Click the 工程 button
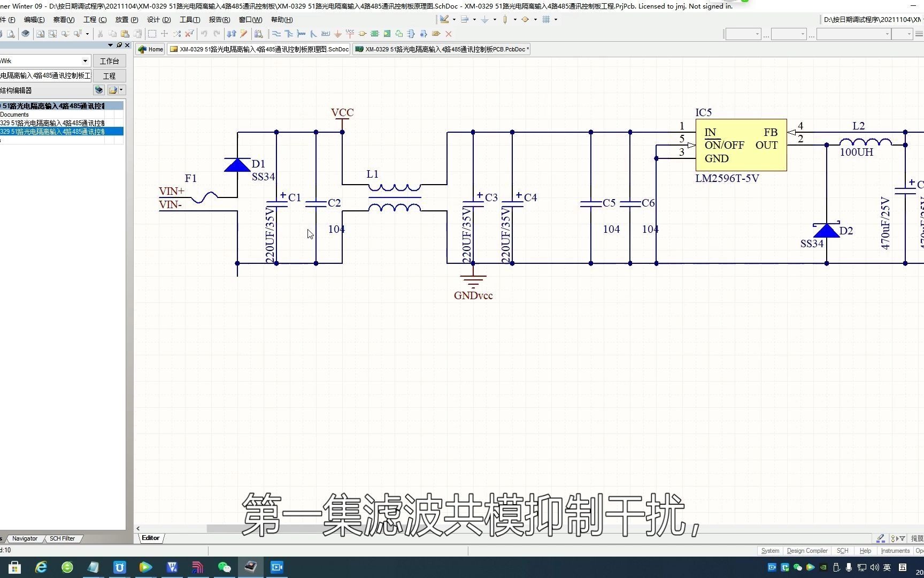 (109, 76)
